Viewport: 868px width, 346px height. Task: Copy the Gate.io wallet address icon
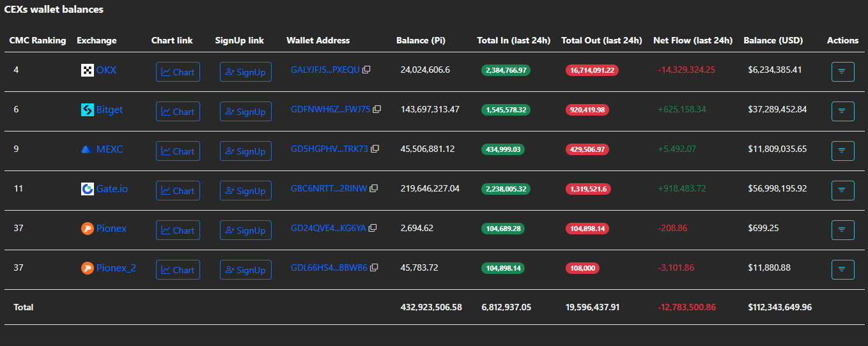[x=374, y=188]
